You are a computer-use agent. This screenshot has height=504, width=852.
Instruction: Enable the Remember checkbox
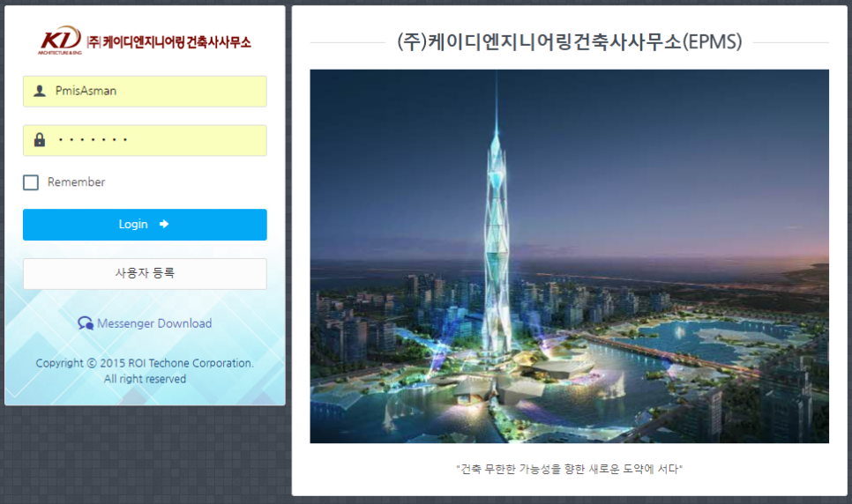pos(31,182)
